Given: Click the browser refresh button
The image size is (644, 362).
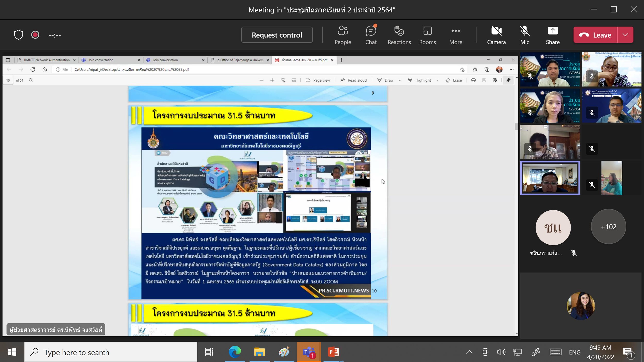Looking at the screenshot, I should [x=33, y=70].
